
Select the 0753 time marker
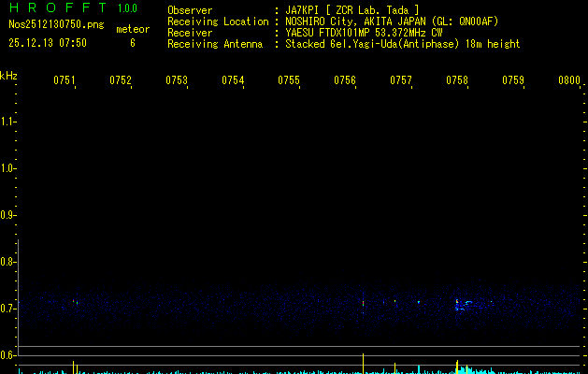pyautogui.click(x=177, y=81)
